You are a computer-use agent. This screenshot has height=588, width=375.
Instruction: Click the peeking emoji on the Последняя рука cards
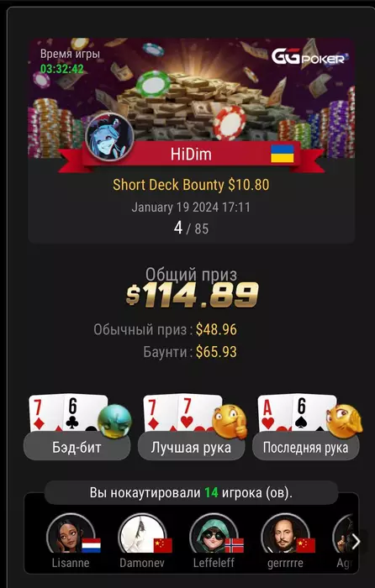pos(344,421)
